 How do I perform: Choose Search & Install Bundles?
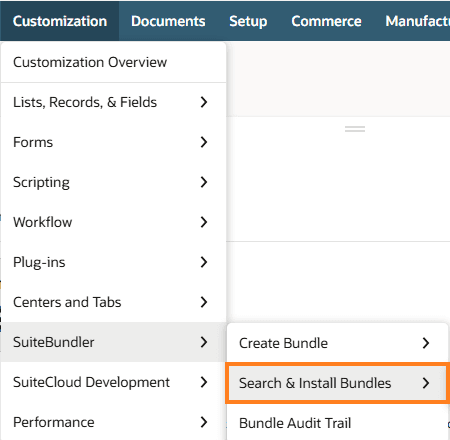pyautogui.click(x=337, y=383)
